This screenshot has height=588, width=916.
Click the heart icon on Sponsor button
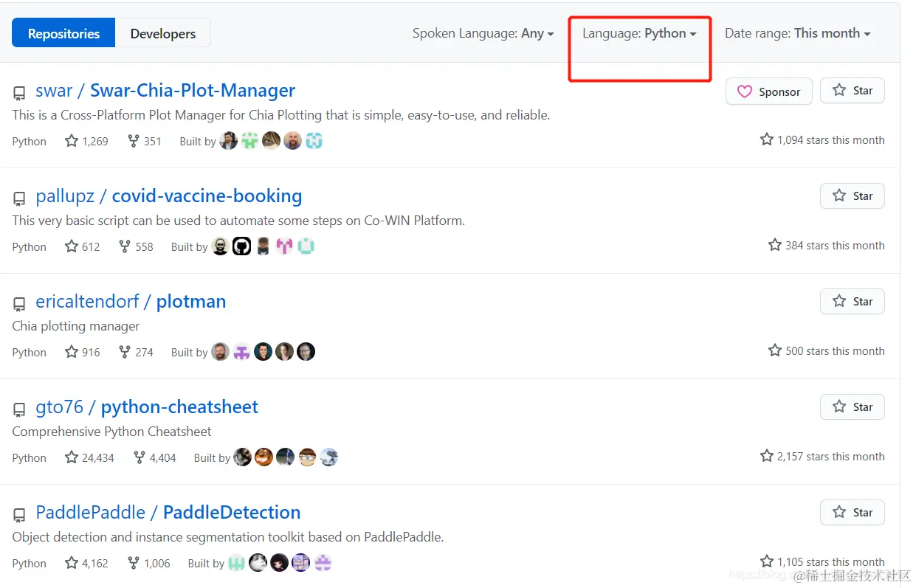[x=745, y=91]
